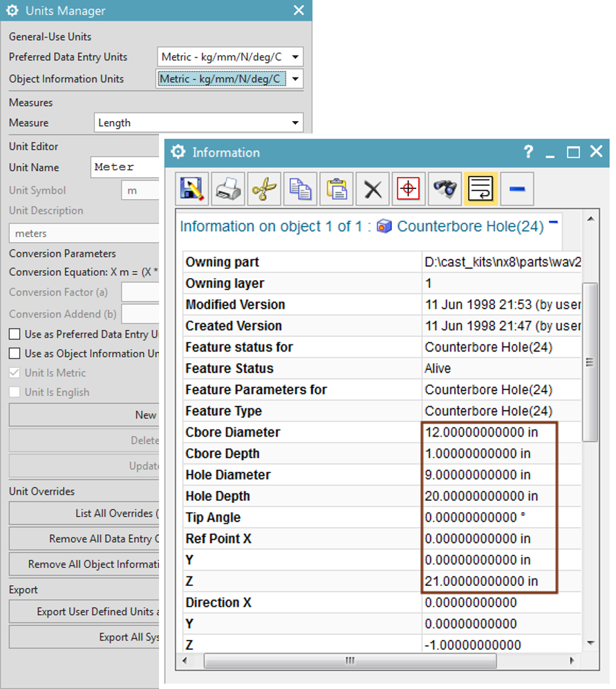The width and height of the screenshot is (616, 689).
Task: Click the black X Delete icon
Action: click(x=373, y=190)
